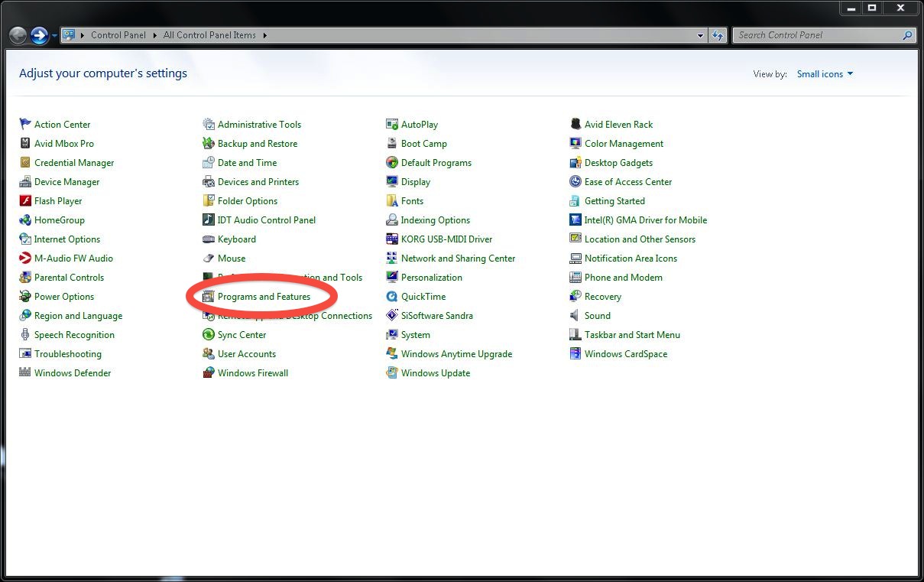
Task: Select All Control Panel Items breadcrumb
Action: pyautogui.click(x=209, y=35)
